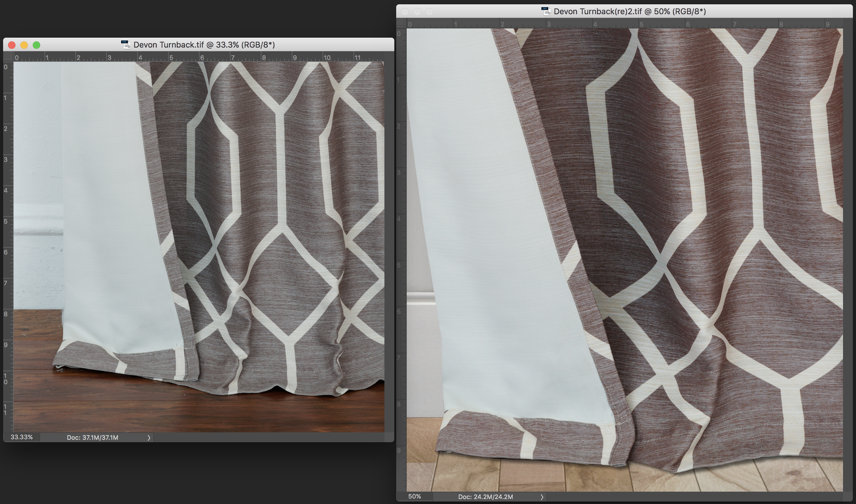Click the dimmed minimize button on Devon Turnback(re)2.tif
The width and height of the screenshot is (856, 504).
click(x=417, y=11)
